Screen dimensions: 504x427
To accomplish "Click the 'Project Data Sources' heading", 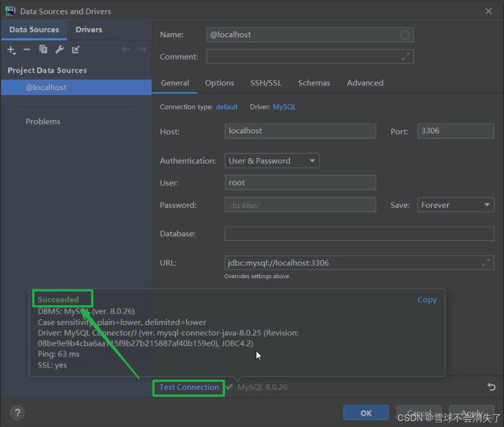I will tap(47, 70).
